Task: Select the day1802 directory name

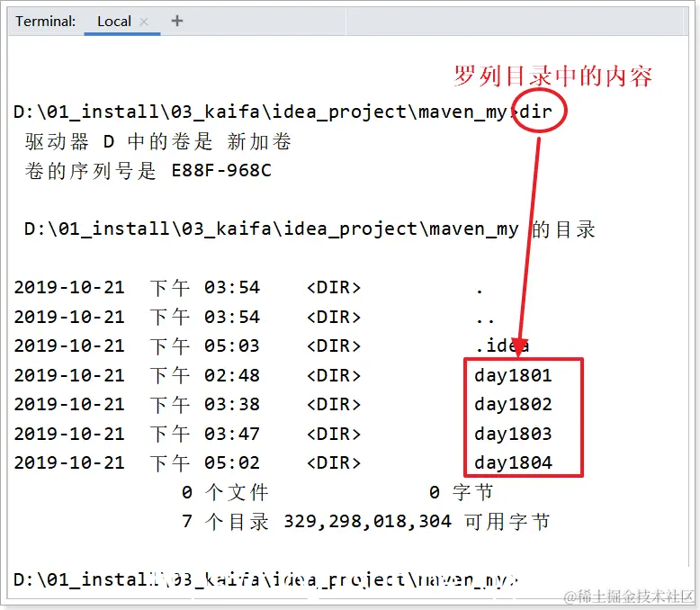Action: 513,405
